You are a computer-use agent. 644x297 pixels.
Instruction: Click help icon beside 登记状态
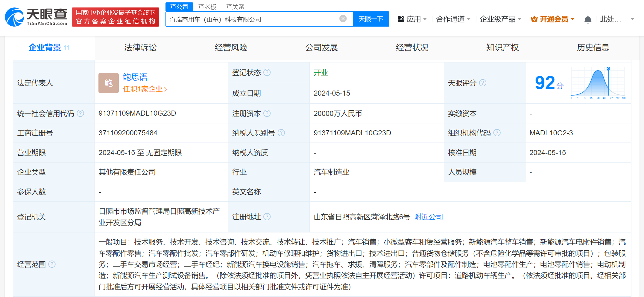267,73
